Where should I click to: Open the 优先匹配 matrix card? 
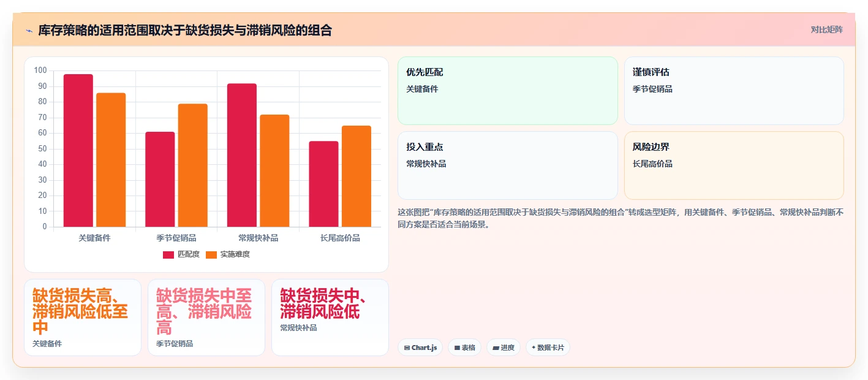(x=508, y=91)
